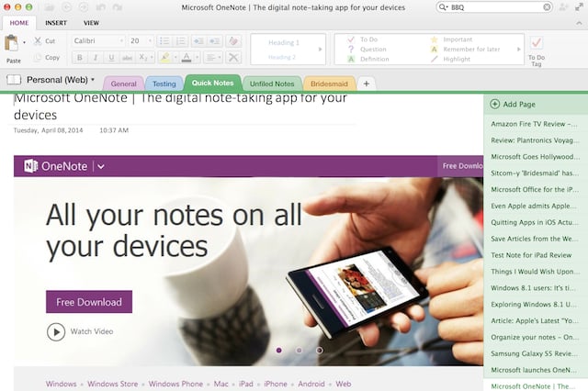The width and height of the screenshot is (588, 391).
Task: Open the highlight color dropdown arrow
Action: 175,57
